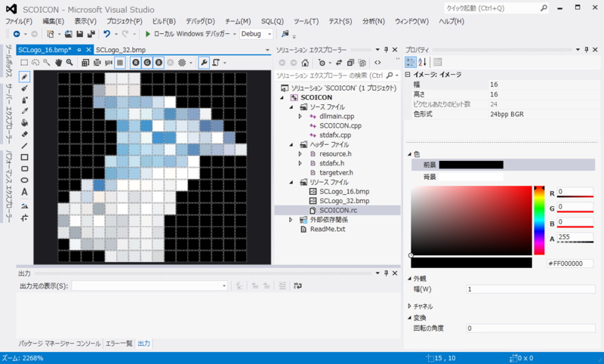
Task: Collapse the 色 section in Properties
Action: [409, 154]
